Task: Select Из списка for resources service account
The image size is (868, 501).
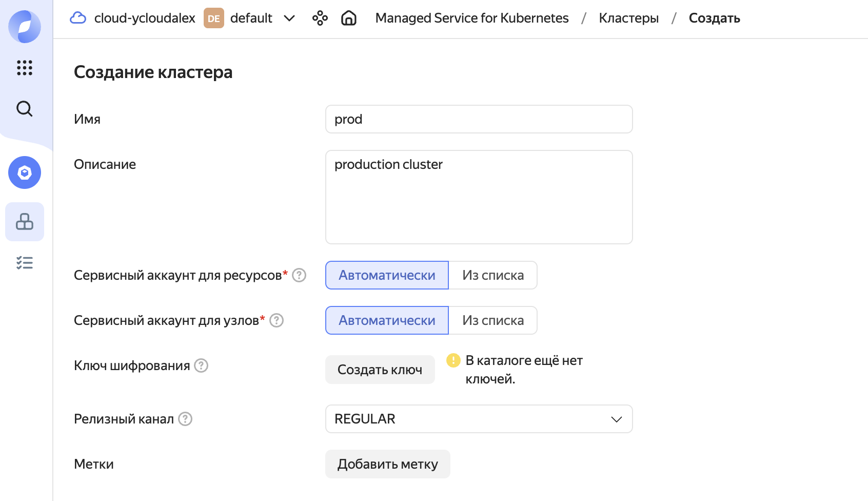Action: (492, 275)
